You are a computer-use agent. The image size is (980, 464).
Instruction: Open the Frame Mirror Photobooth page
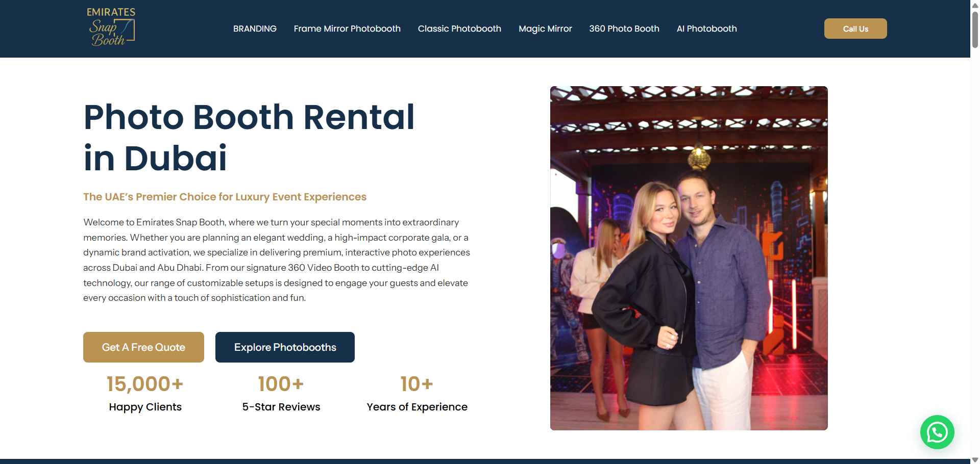(347, 29)
